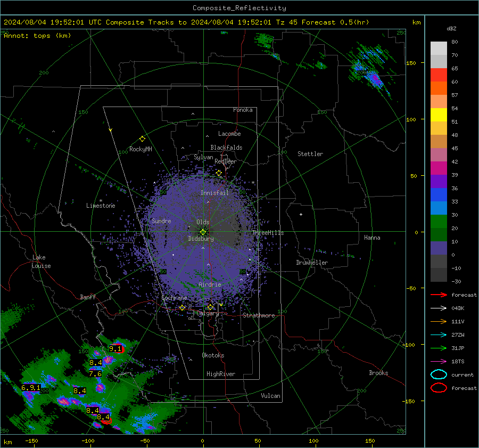The image size is (479, 448).
Task: Click the ThreeHills city label
Action: (268, 233)
